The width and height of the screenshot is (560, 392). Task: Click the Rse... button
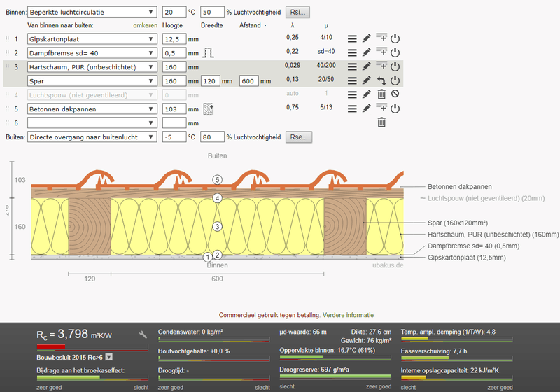point(299,136)
